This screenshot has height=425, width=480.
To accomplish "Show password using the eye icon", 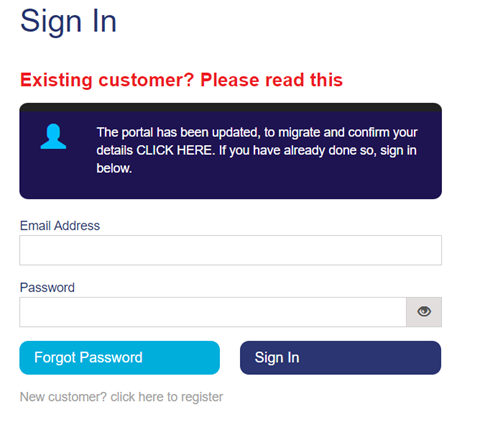I will [x=424, y=312].
